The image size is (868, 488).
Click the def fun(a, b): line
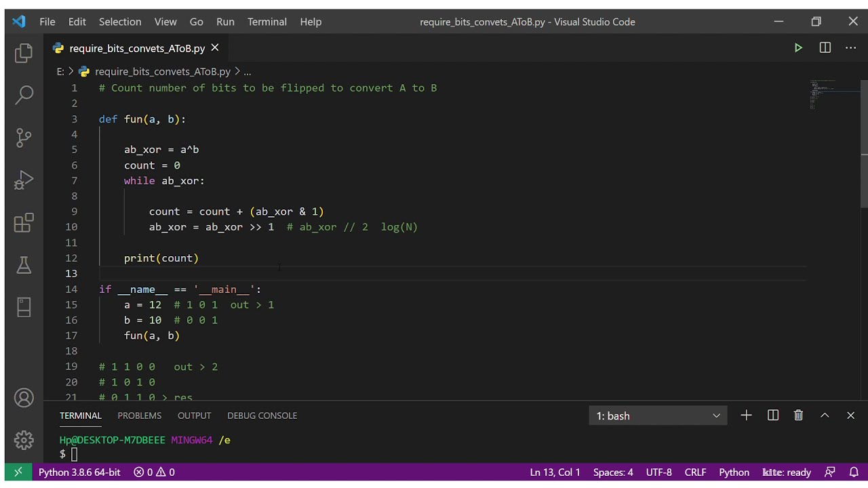tap(142, 119)
